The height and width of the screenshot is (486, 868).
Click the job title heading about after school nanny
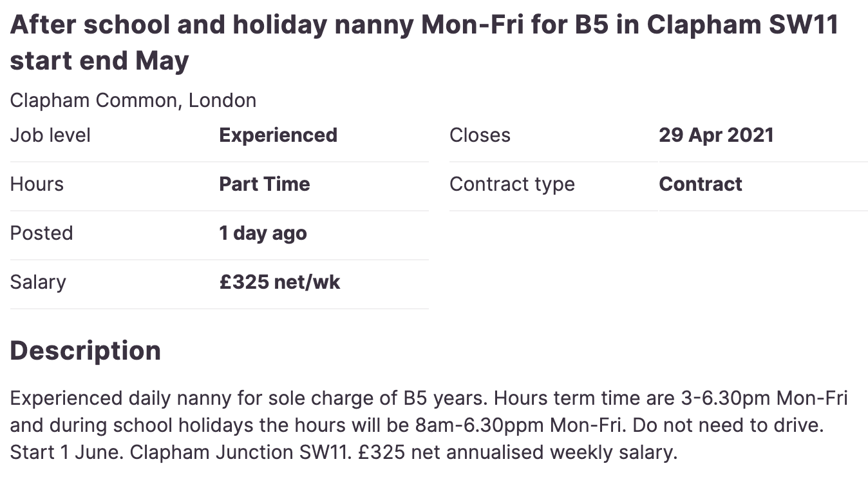coord(424,43)
